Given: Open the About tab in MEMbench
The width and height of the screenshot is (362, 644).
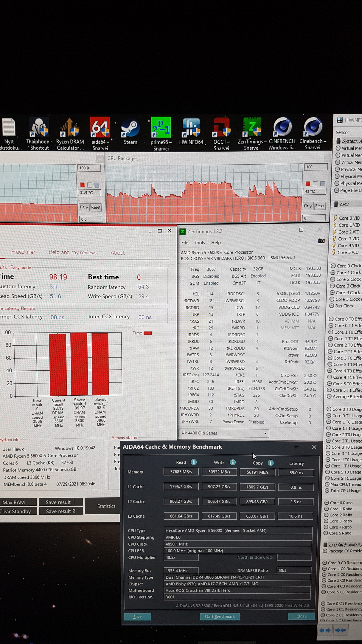Looking at the screenshot, I should pyautogui.click(x=118, y=253).
